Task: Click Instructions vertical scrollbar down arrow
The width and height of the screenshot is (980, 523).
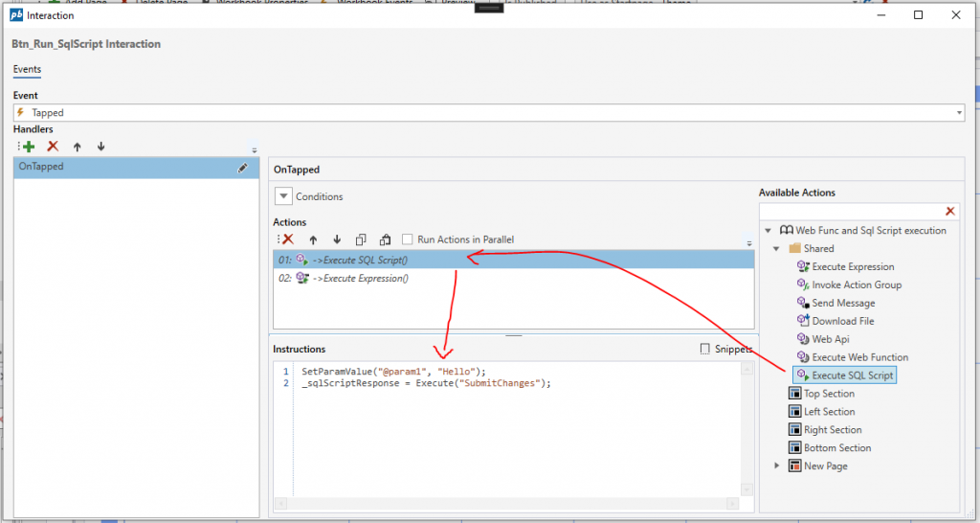Action: (x=746, y=489)
